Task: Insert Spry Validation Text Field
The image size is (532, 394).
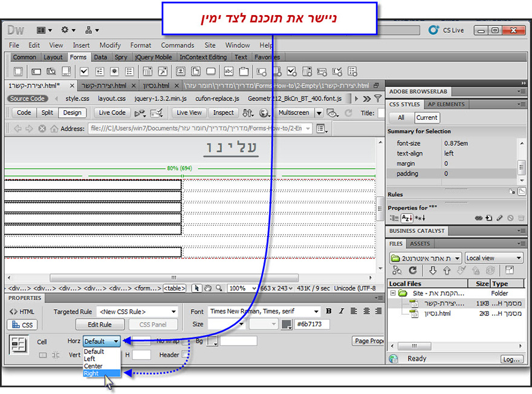Action: [262, 71]
